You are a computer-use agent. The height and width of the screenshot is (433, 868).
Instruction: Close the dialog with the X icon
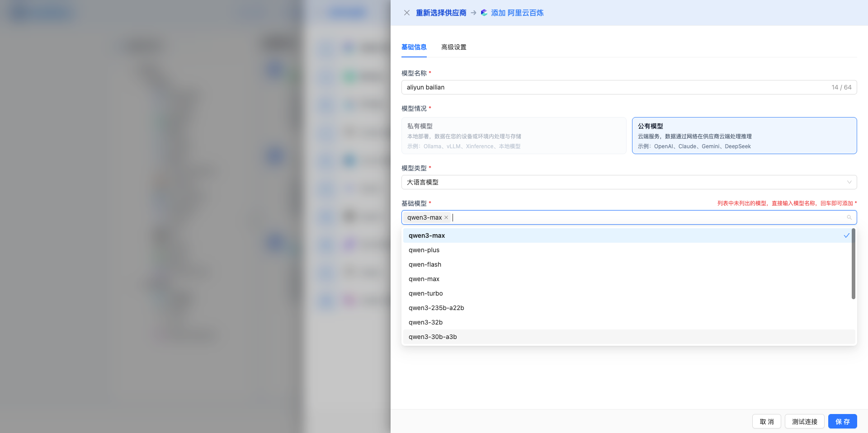(406, 13)
